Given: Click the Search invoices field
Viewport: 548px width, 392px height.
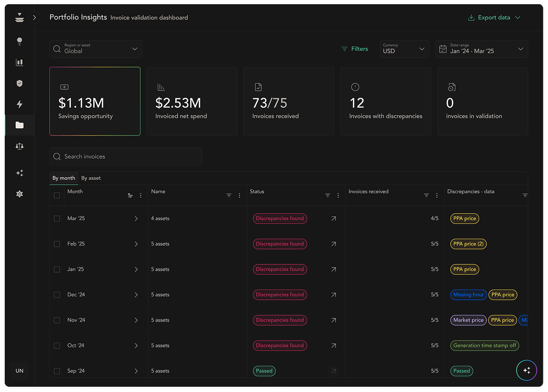Looking at the screenshot, I should click(126, 157).
